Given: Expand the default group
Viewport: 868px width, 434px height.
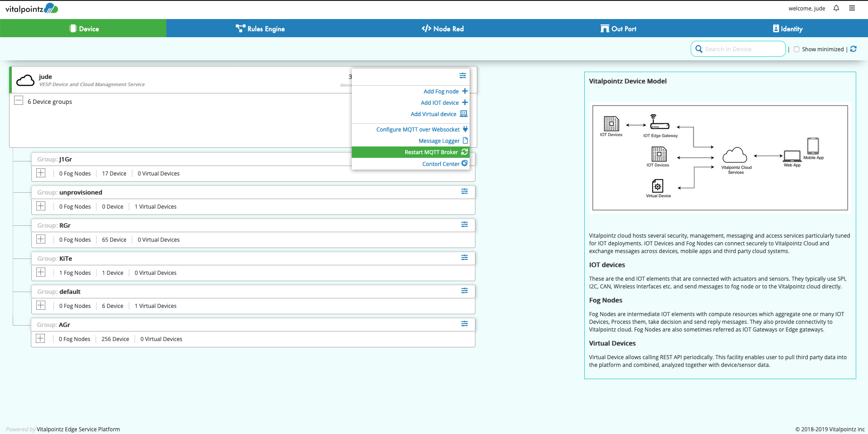Looking at the screenshot, I should tap(41, 305).
